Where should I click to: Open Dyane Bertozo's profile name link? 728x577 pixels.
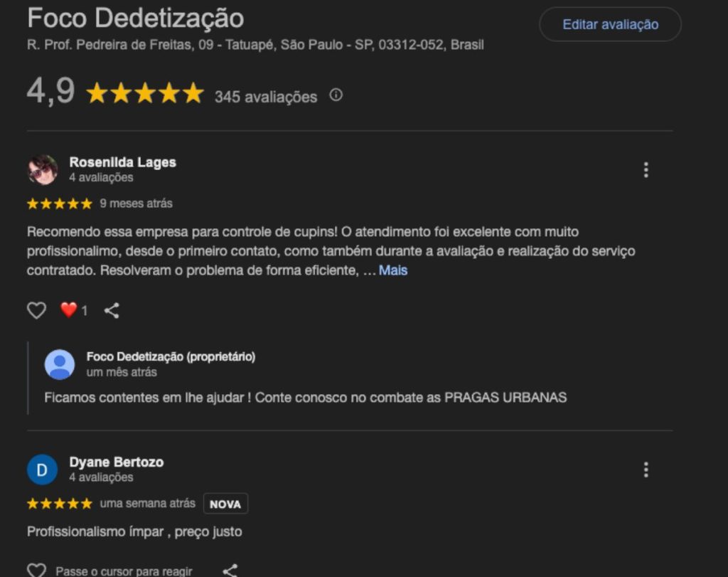[117, 462]
